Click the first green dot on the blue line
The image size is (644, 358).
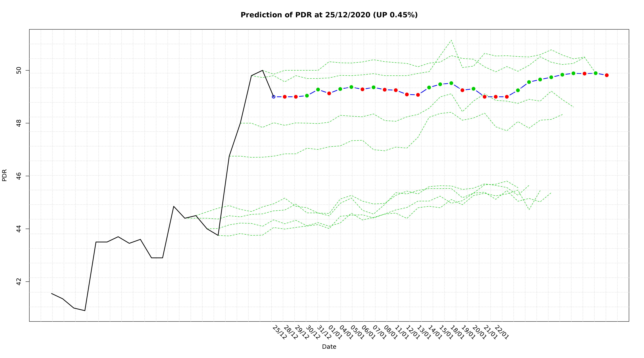307,96
